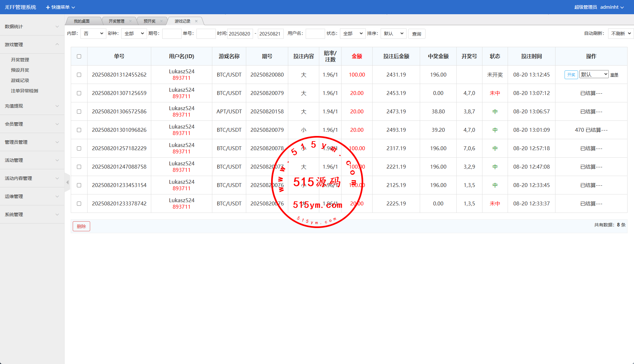Expand the 充值提现 sidebar section
This screenshot has height=364, width=634.
click(x=57, y=106)
